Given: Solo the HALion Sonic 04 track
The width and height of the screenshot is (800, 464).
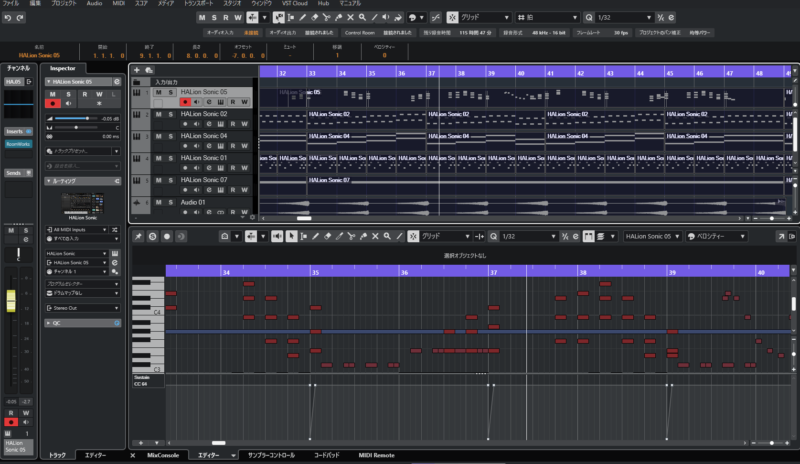Looking at the screenshot, I should [x=170, y=136].
